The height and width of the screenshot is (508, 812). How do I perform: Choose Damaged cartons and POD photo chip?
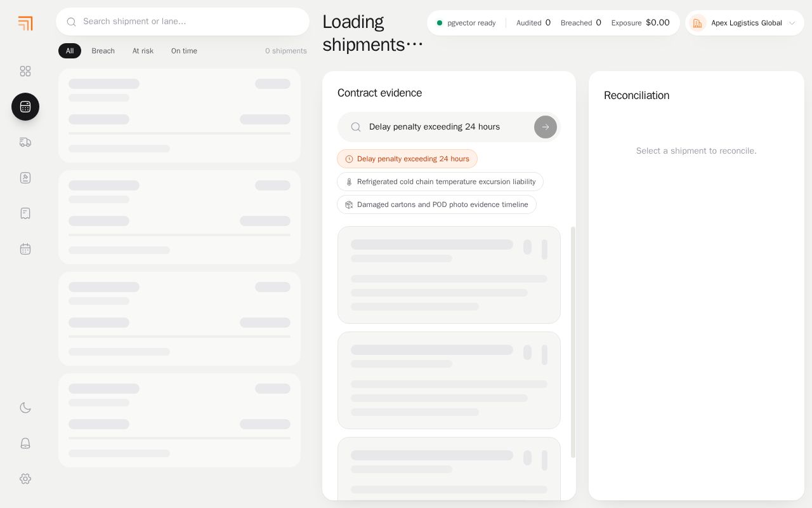[x=436, y=204]
